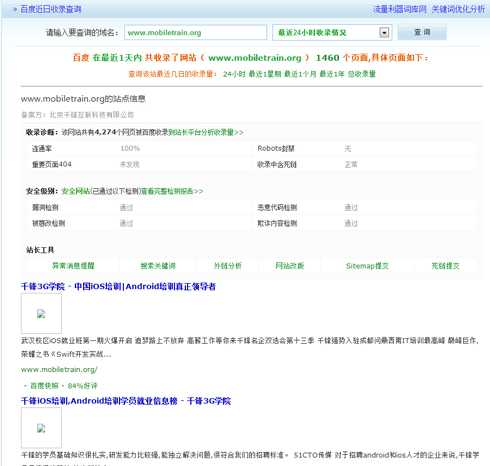Open the 百度近日收录查询 header link
490x466 pixels.
click(51, 9)
